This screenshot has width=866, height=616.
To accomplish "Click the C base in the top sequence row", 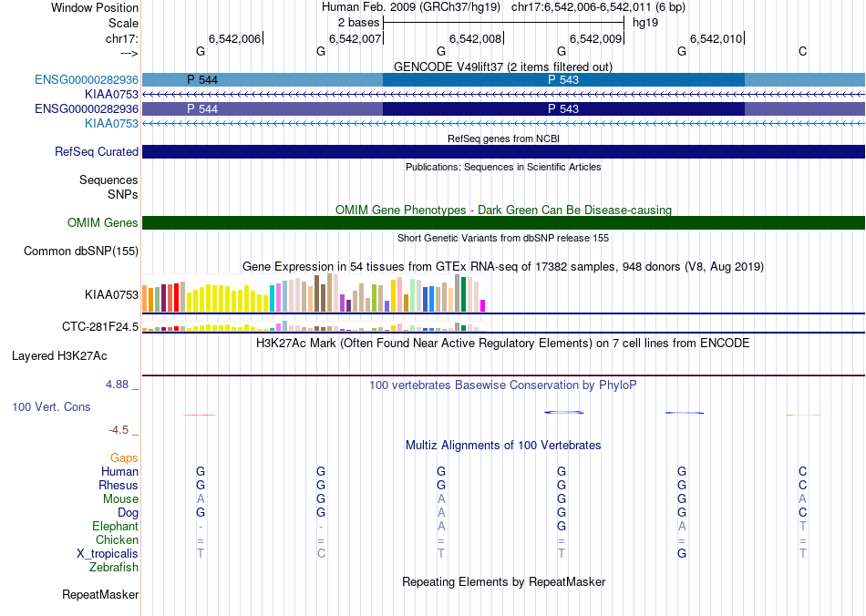I will tap(802, 51).
